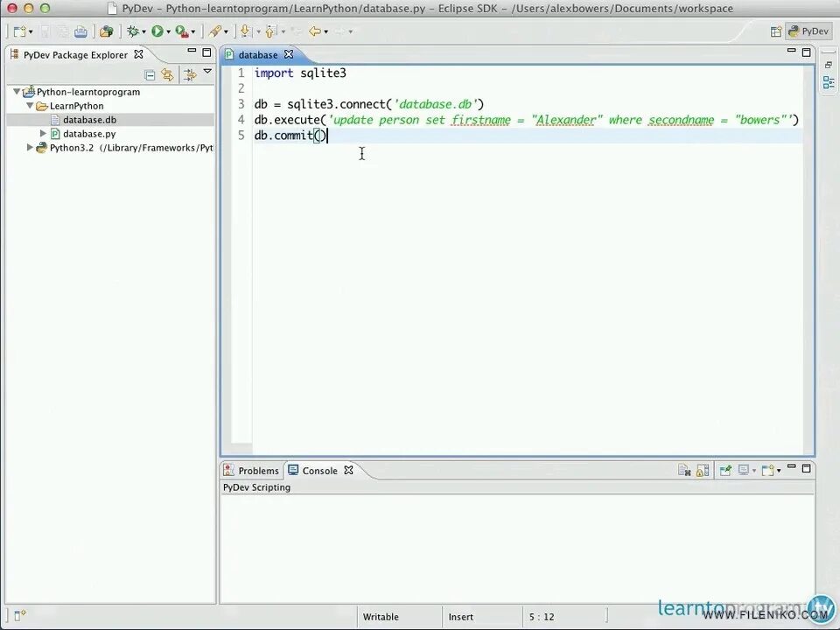Maximize the editor area
840x630 pixels.
pos(806,52)
